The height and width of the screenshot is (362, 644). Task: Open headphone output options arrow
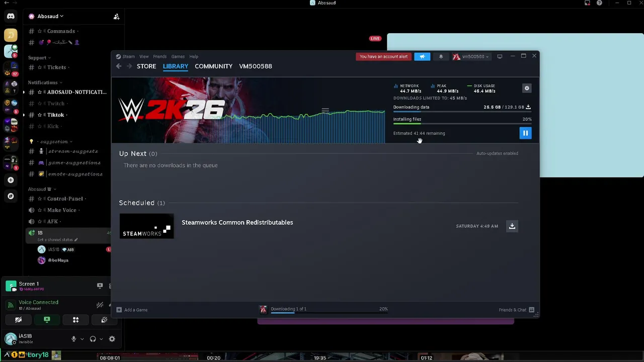101,339
